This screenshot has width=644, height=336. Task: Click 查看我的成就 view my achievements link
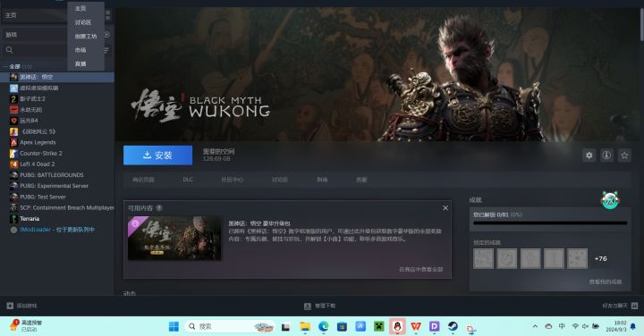pyautogui.click(x=606, y=281)
